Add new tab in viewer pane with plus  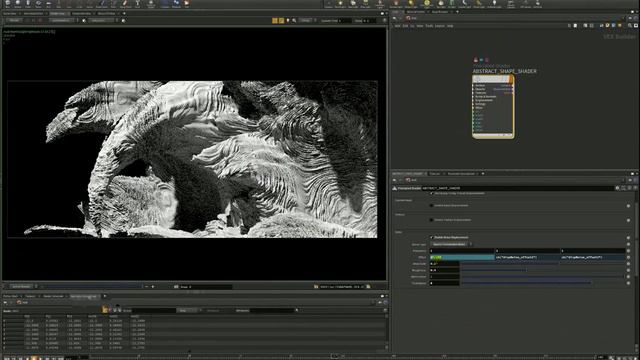[x=124, y=13]
